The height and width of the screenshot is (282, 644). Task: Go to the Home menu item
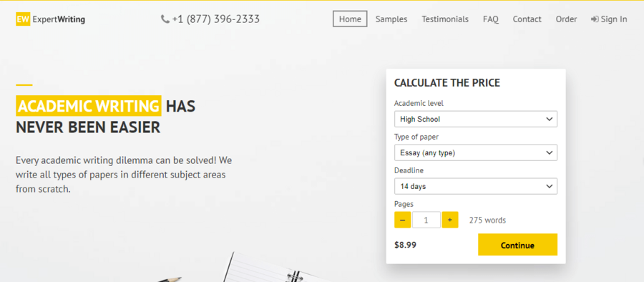tap(350, 19)
